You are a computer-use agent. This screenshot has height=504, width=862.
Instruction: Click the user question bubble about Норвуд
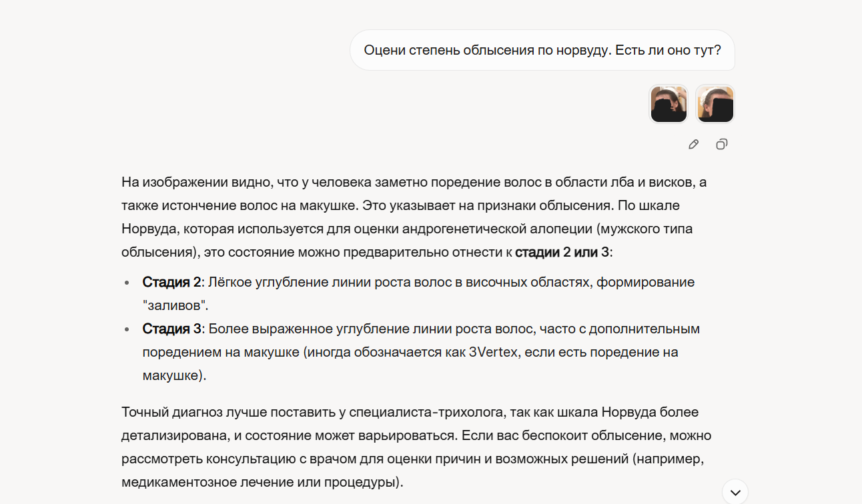pyautogui.click(x=542, y=50)
